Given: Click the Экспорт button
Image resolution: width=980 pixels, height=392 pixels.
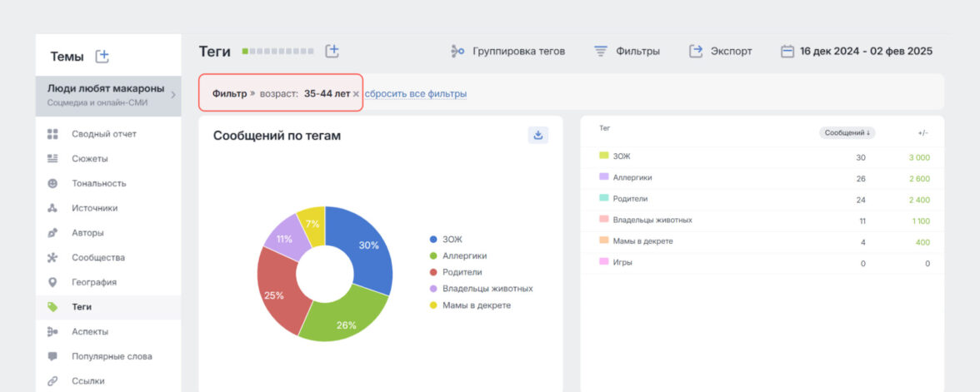Looking at the screenshot, I should pyautogui.click(x=720, y=51).
